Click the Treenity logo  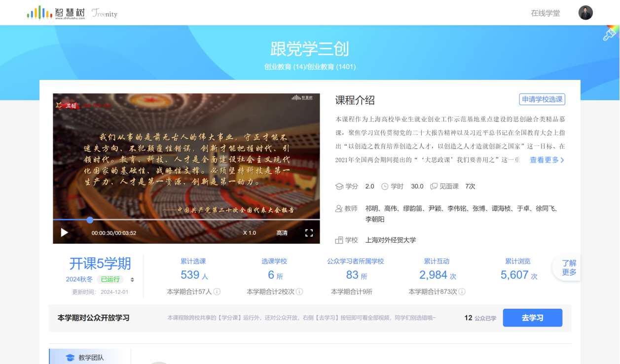tap(105, 13)
